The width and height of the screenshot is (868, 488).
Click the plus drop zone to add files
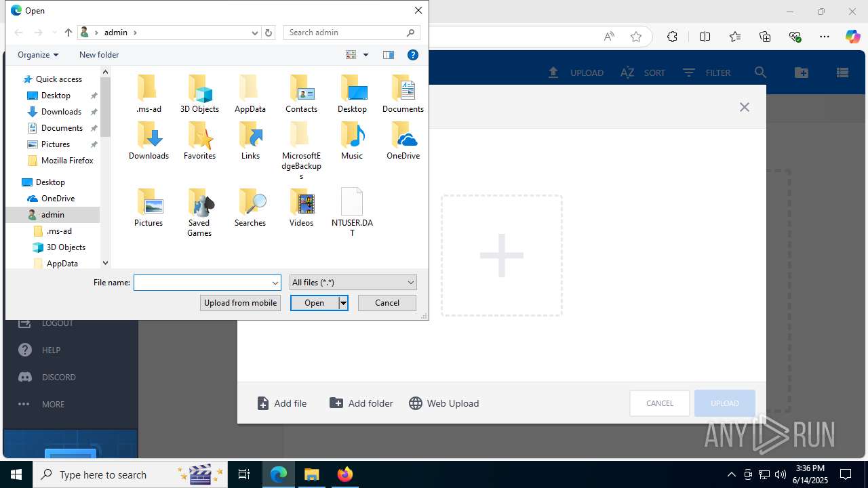502,256
